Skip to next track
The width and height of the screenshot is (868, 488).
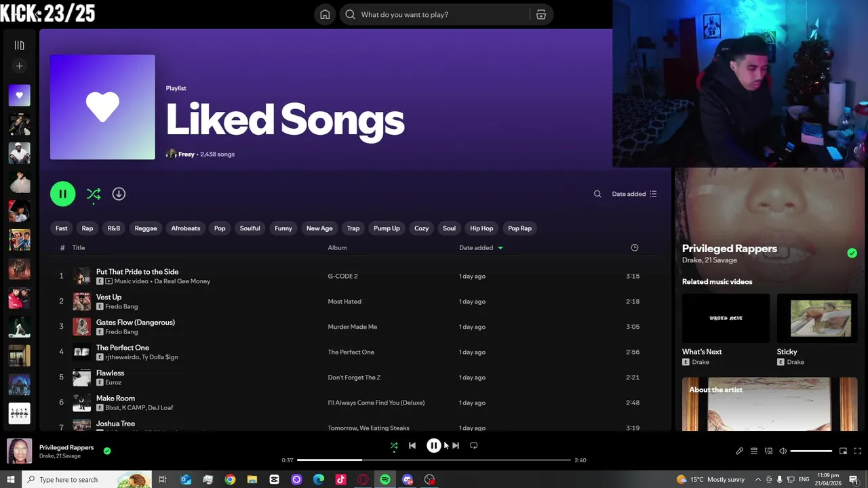coord(456,446)
